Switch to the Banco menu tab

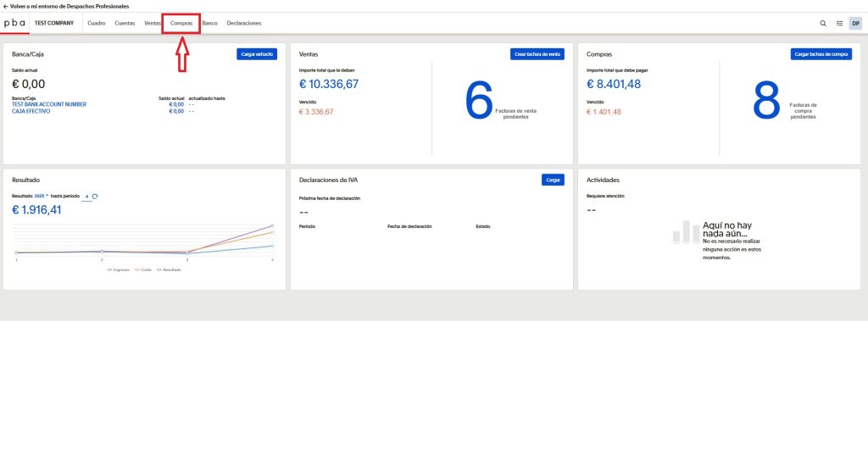tap(209, 23)
